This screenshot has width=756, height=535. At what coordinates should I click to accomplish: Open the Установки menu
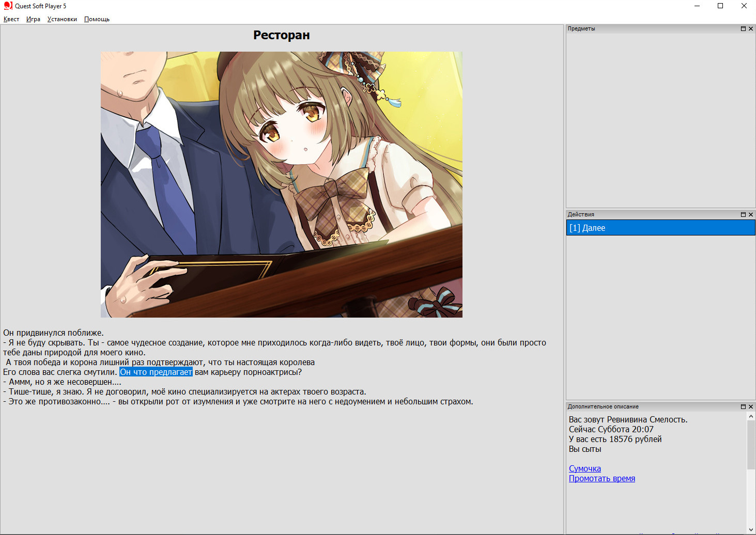62,19
